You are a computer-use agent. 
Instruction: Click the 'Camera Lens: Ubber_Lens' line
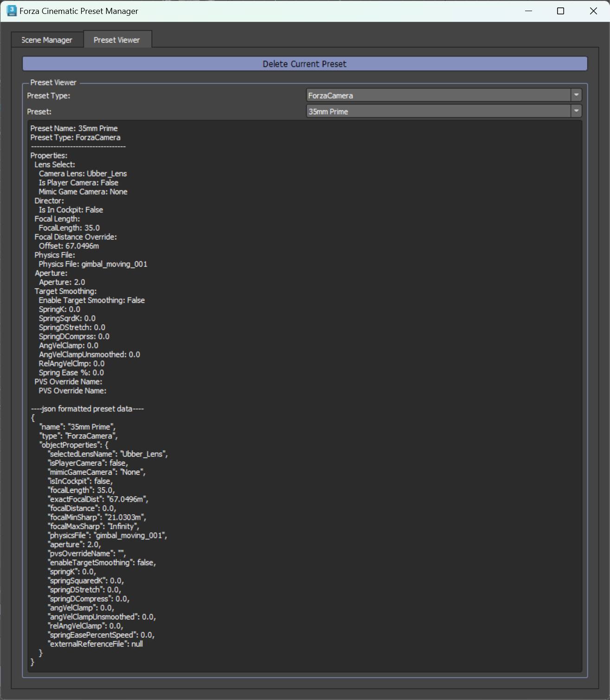point(83,174)
